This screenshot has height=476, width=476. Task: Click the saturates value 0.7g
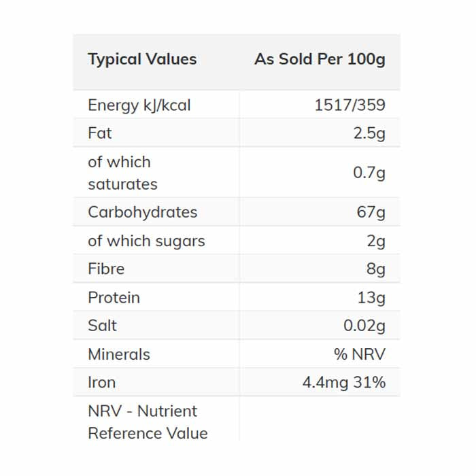click(x=369, y=173)
